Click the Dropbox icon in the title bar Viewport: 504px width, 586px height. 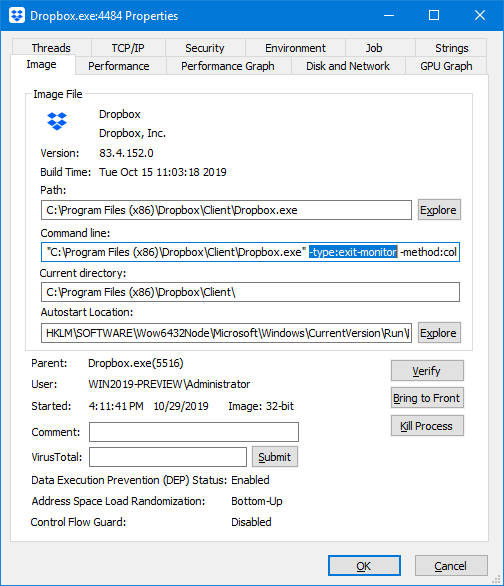17,16
